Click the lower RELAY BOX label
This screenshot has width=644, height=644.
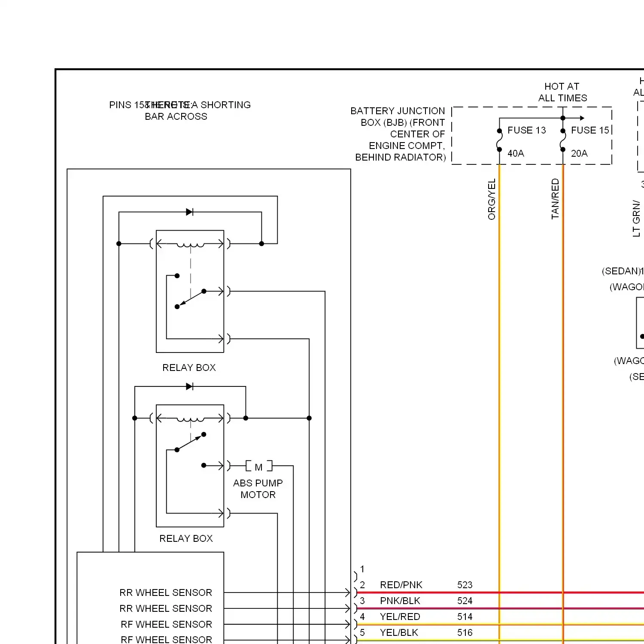pos(186,538)
